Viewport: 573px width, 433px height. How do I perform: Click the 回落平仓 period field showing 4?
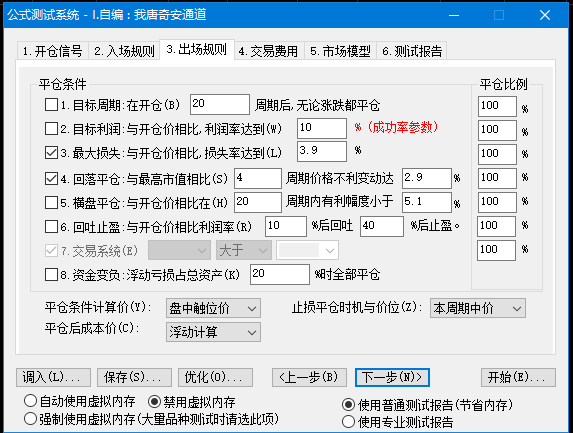tap(258, 178)
